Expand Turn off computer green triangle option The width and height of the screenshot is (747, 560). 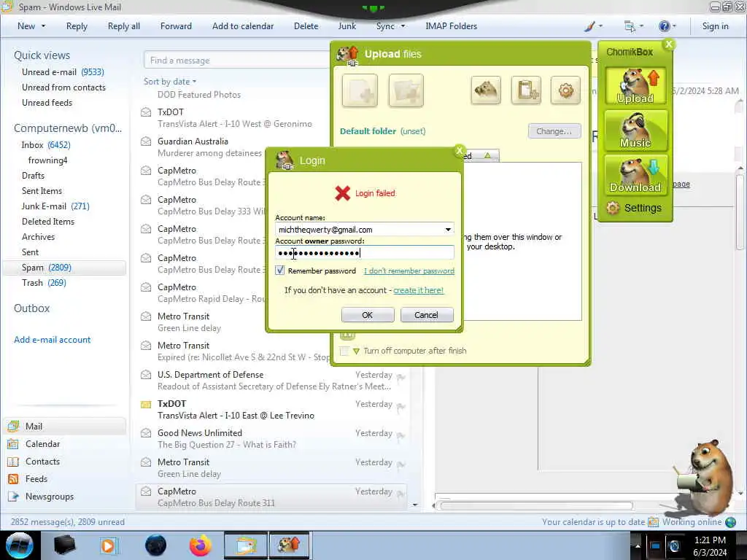pos(356,351)
